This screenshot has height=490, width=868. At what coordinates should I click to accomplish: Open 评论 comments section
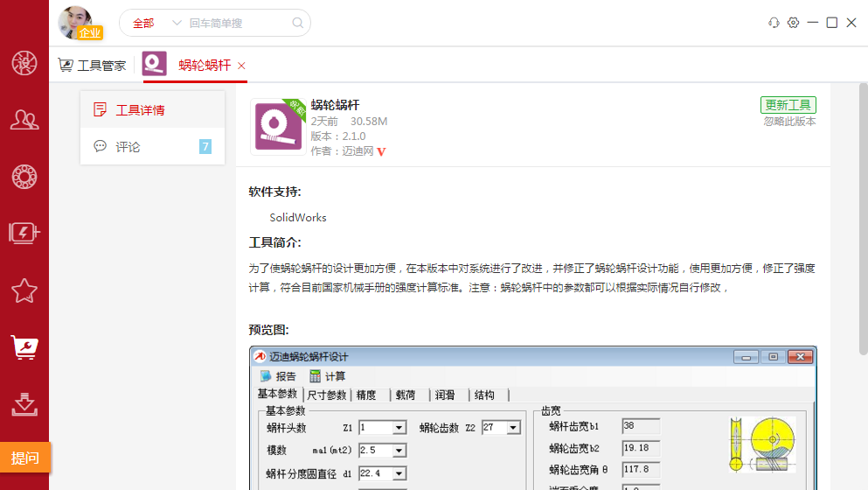[x=152, y=146]
